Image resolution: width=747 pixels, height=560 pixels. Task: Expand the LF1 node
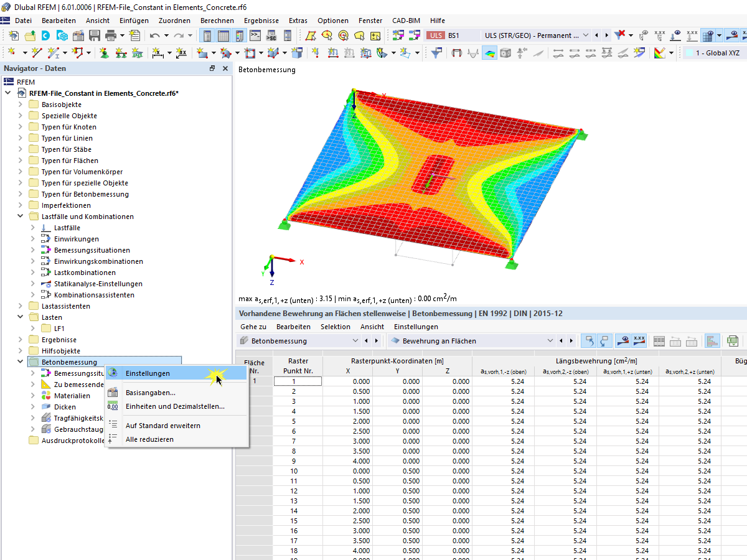33,329
